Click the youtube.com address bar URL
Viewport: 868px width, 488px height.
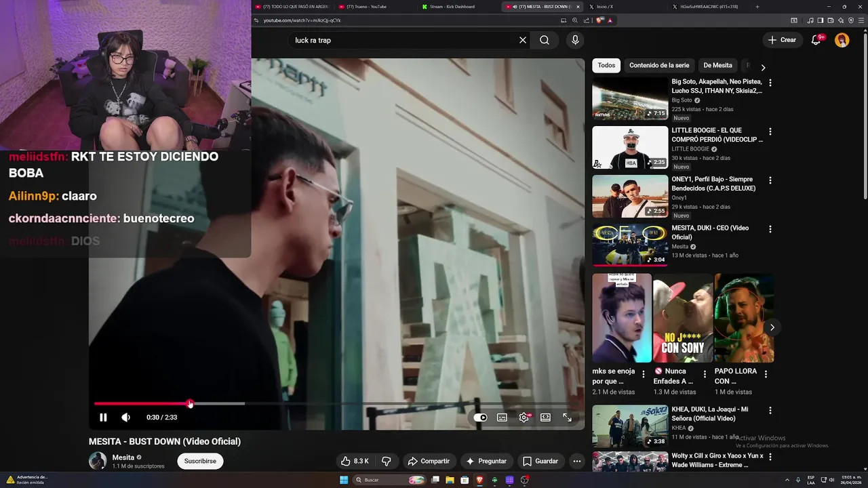(x=302, y=20)
